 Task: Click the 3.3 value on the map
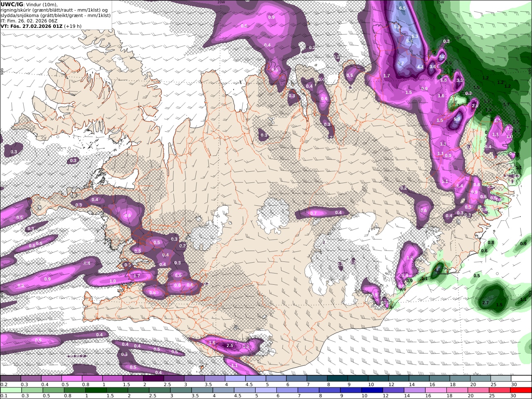point(460,80)
